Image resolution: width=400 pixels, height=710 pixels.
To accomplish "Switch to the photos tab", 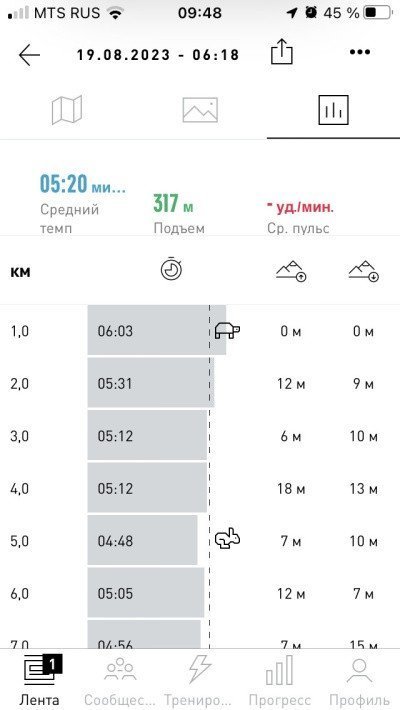I will [200, 110].
